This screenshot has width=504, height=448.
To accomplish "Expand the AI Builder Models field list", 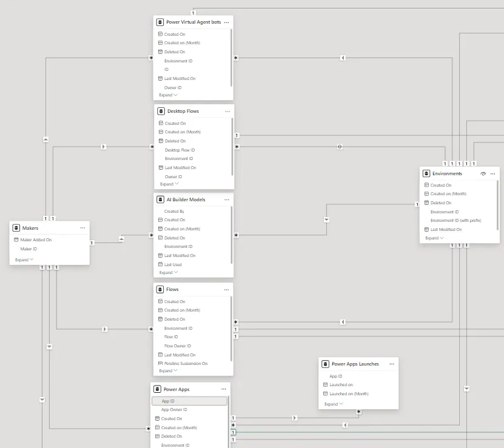I will coord(169,273).
